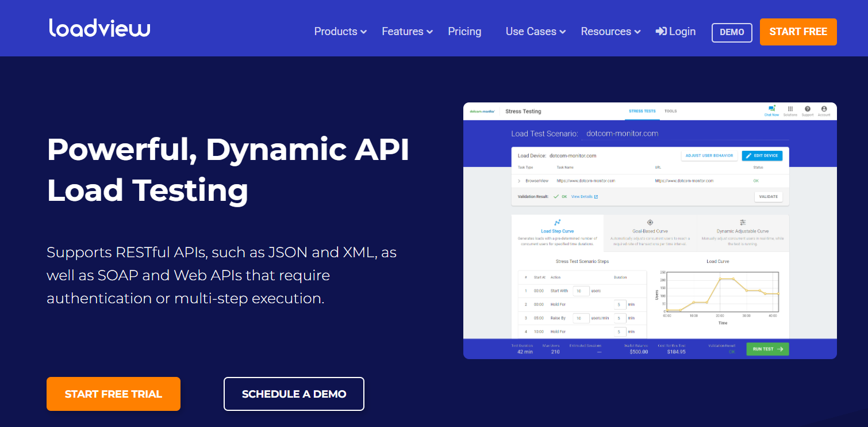Screen dimensions: 868x427
Task: Click the VALIDATE button
Action: click(x=769, y=197)
